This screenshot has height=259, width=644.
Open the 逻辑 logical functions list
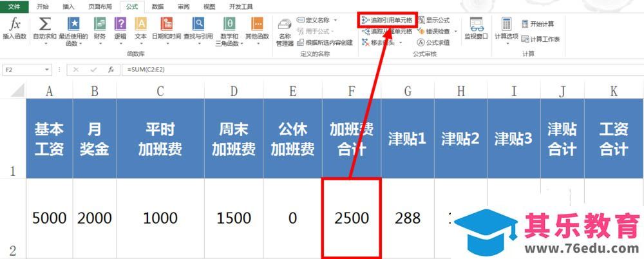[120, 31]
